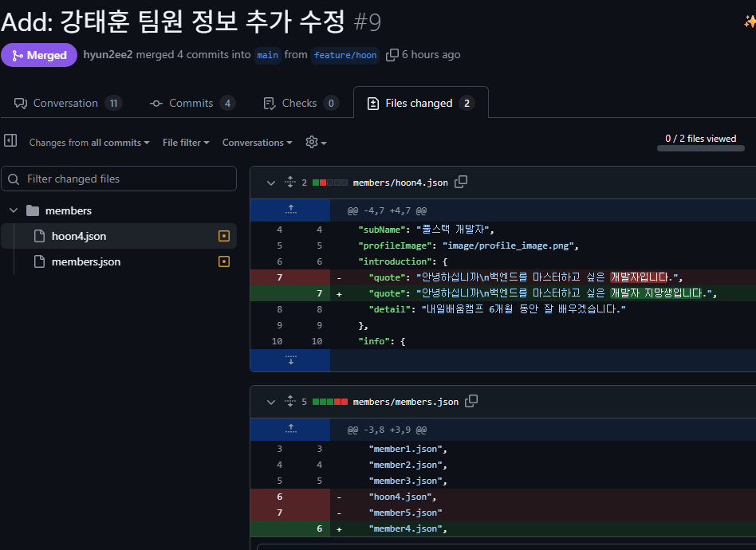Copy members/hoon4.json file path icon
756x550 pixels.
coord(461,183)
